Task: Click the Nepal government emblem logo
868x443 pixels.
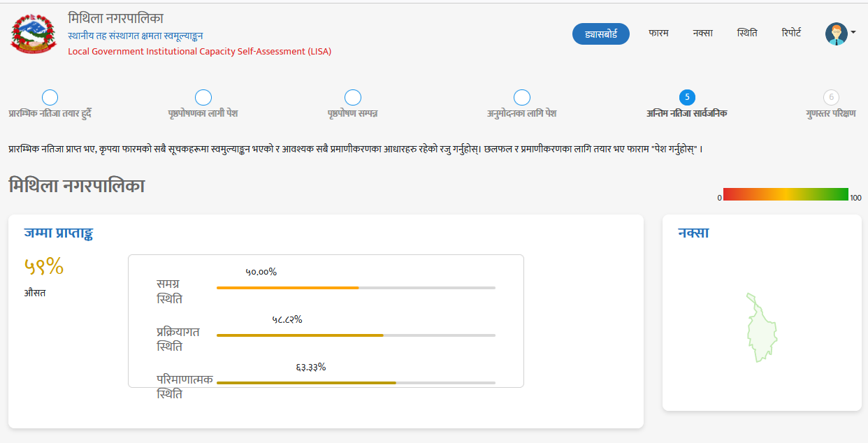Action: pyautogui.click(x=33, y=33)
